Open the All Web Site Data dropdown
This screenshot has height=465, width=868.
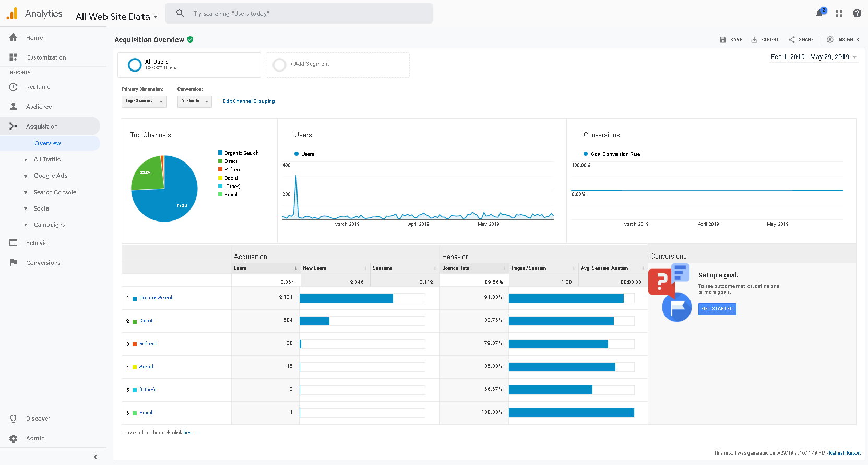coord(116,17)
